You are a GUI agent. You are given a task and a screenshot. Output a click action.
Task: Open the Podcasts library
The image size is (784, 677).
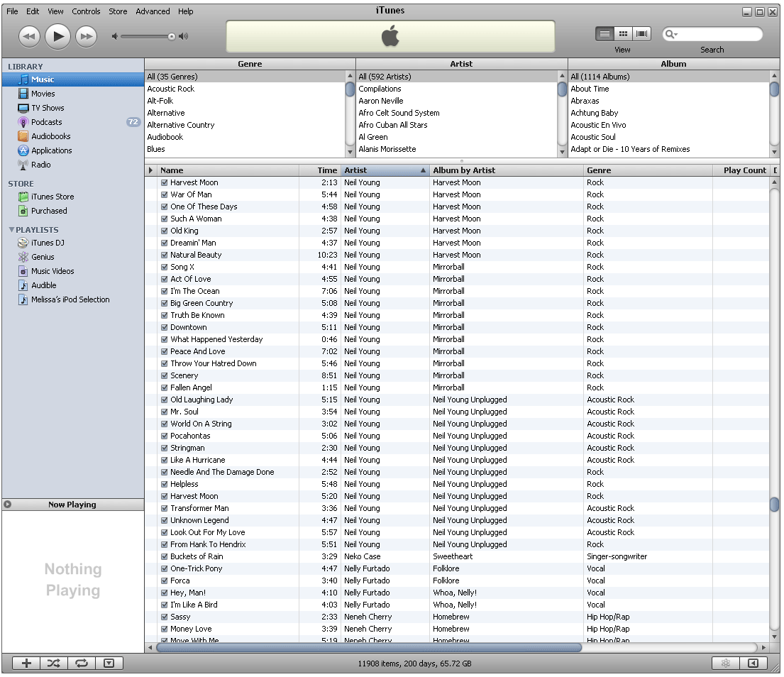[x=46, y=122]
